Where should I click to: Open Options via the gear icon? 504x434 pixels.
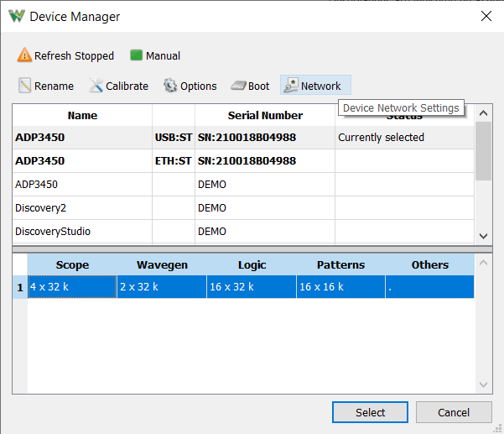[170, 86]
